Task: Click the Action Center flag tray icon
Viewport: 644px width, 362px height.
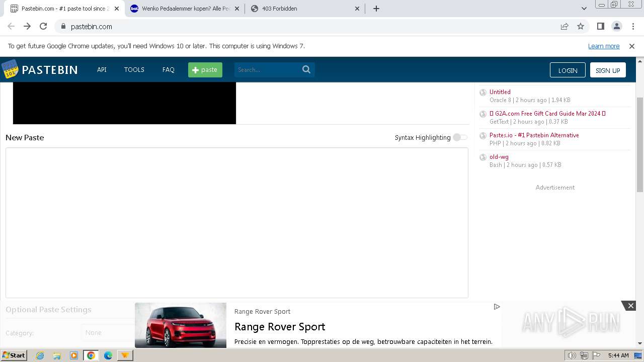Action: click(x=596, y=355)
